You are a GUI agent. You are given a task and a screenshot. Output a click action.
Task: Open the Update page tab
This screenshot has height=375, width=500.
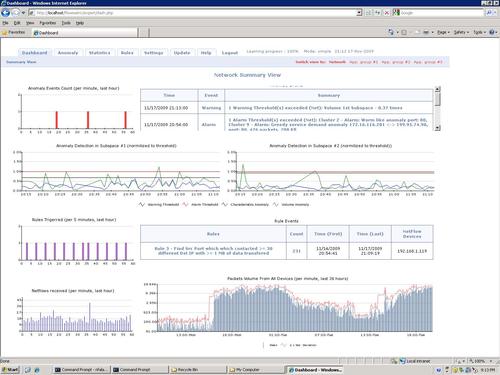coord(182,53)
